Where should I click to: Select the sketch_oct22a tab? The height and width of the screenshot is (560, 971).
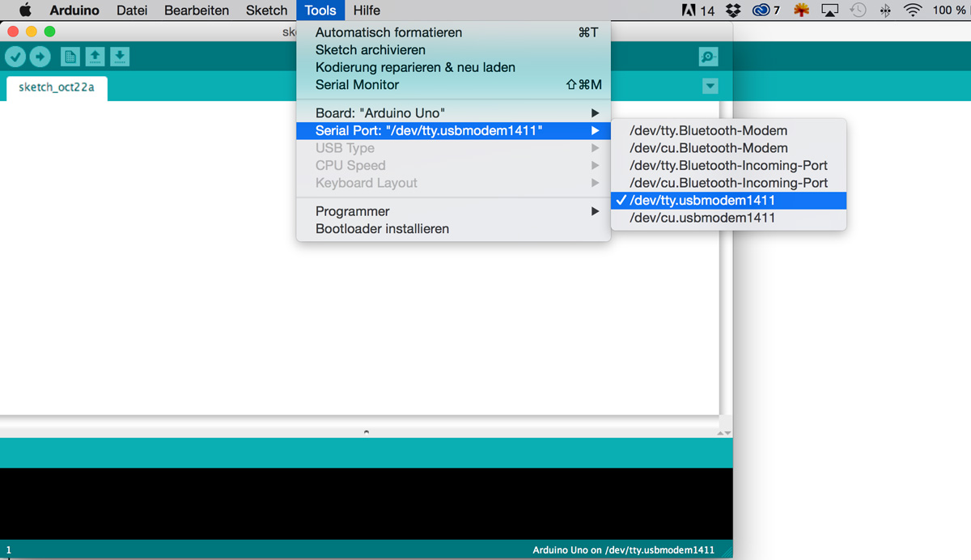pyautogui.click(x=57, y=87)
